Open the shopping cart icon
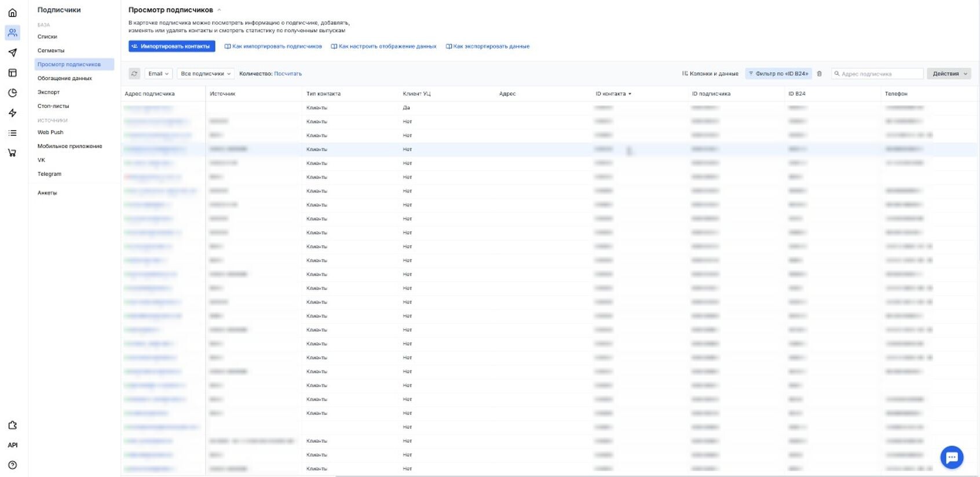 click(12, 153)
